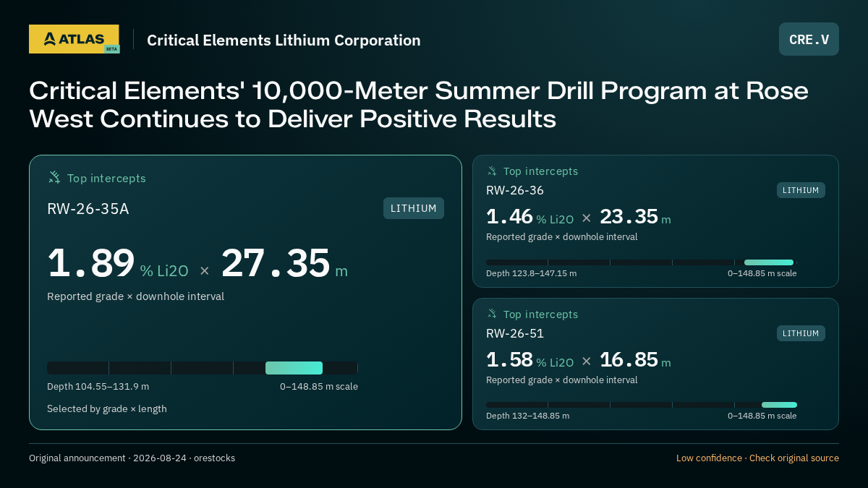Click the CRE.V ticker badge
The height and width of the screenshot is (488, 868).
[x=809, y=39]
